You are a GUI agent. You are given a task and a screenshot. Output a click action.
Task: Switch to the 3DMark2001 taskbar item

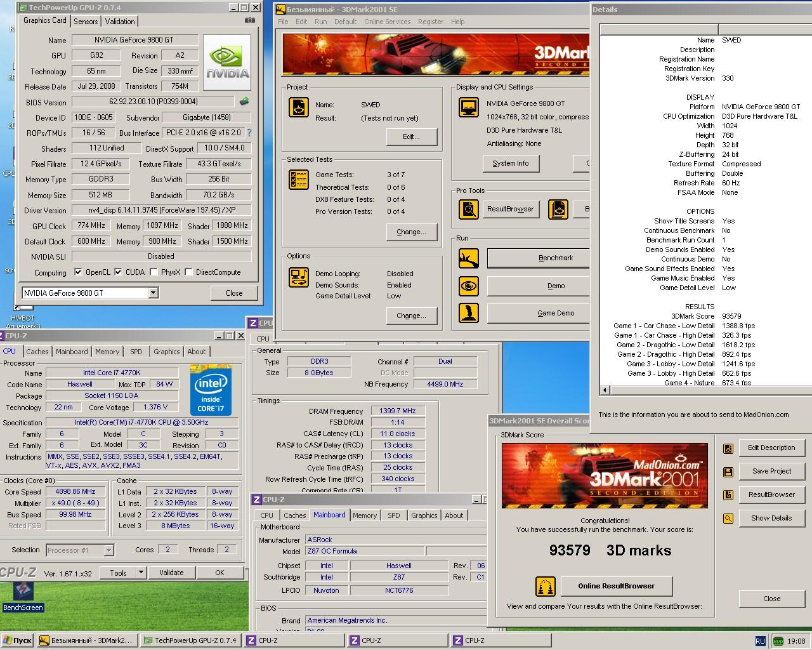88,640
